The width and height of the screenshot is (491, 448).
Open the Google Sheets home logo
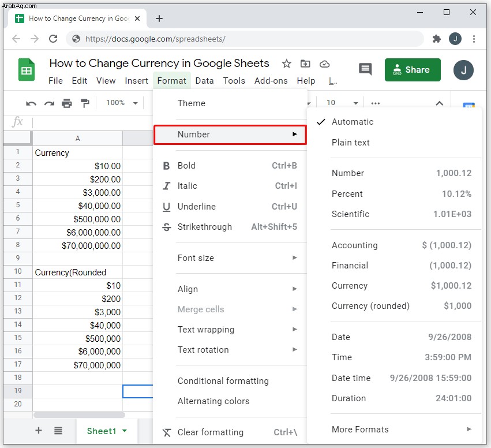(27, 69)
